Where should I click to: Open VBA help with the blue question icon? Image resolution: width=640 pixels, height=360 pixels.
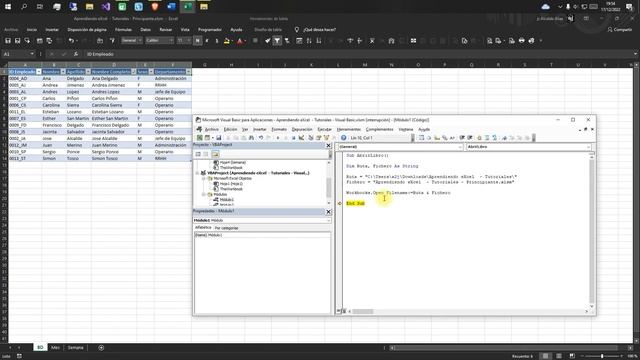point(343,138)
